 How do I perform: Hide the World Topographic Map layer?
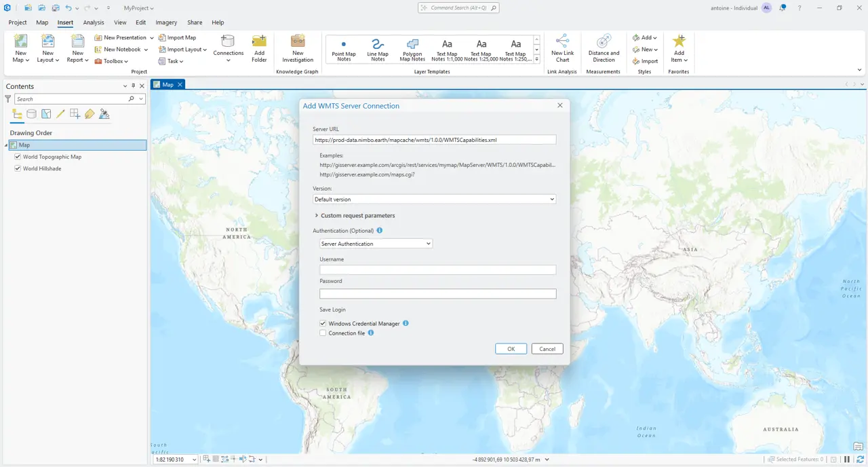point(18,157)
